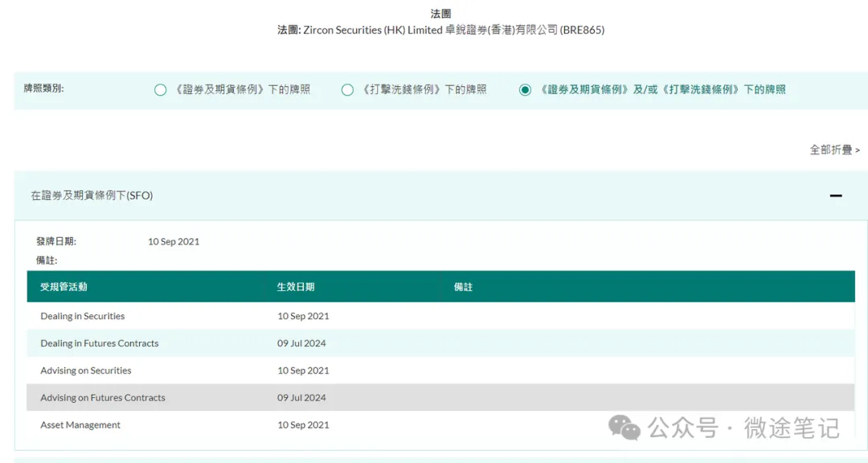The image size is (868, 463).
Task: Click the 發牌日期 10 Sep 2021 value
Action: [174, 241]
